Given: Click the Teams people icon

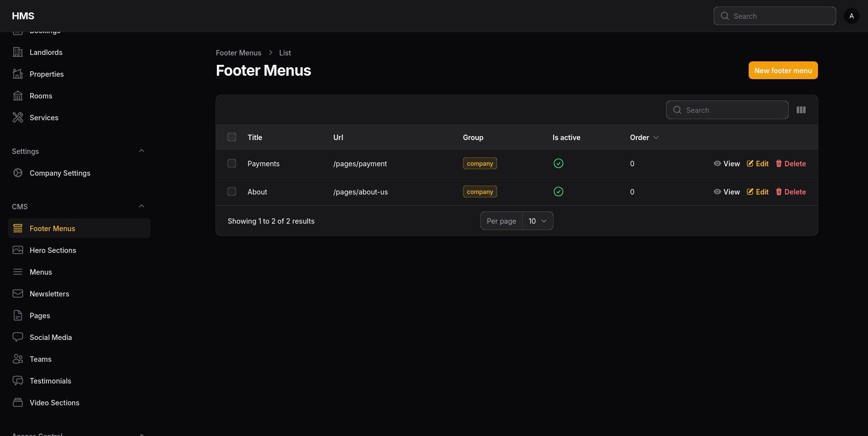Looking at the screenshot, I should tap(18, 359).
